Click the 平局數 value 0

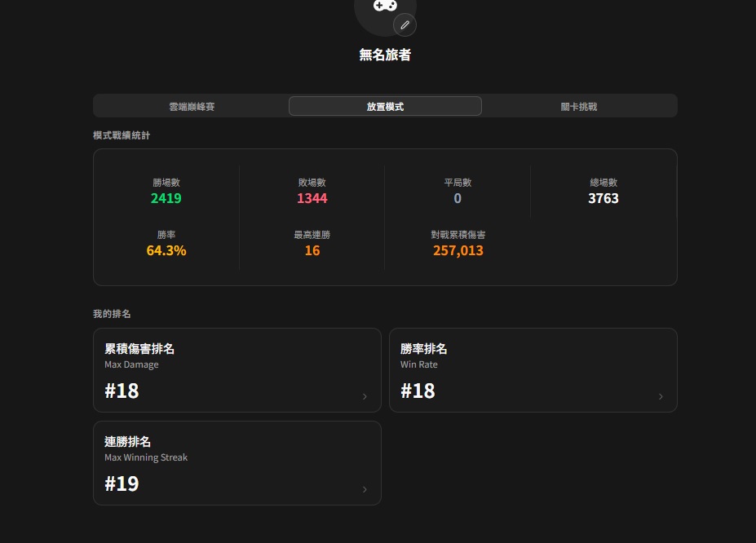(458, 198)
